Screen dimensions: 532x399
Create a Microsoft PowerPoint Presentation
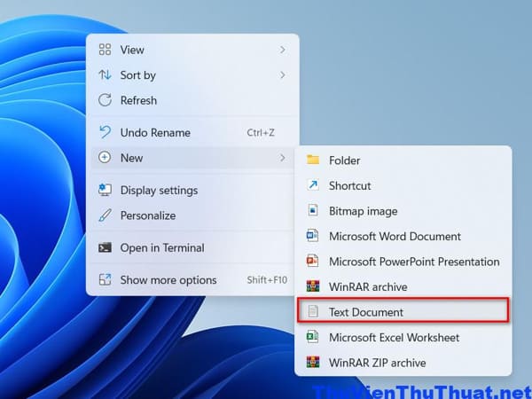click(x=403, y=262)
